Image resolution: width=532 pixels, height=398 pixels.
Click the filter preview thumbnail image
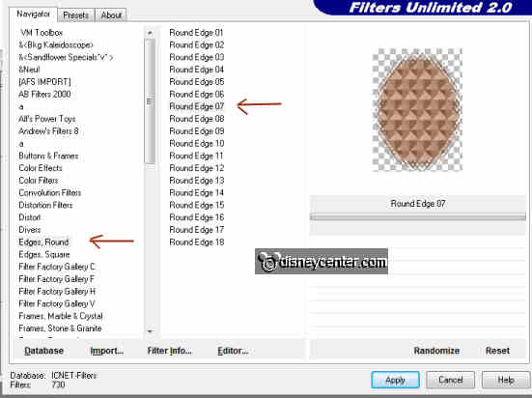click(417, 110)
